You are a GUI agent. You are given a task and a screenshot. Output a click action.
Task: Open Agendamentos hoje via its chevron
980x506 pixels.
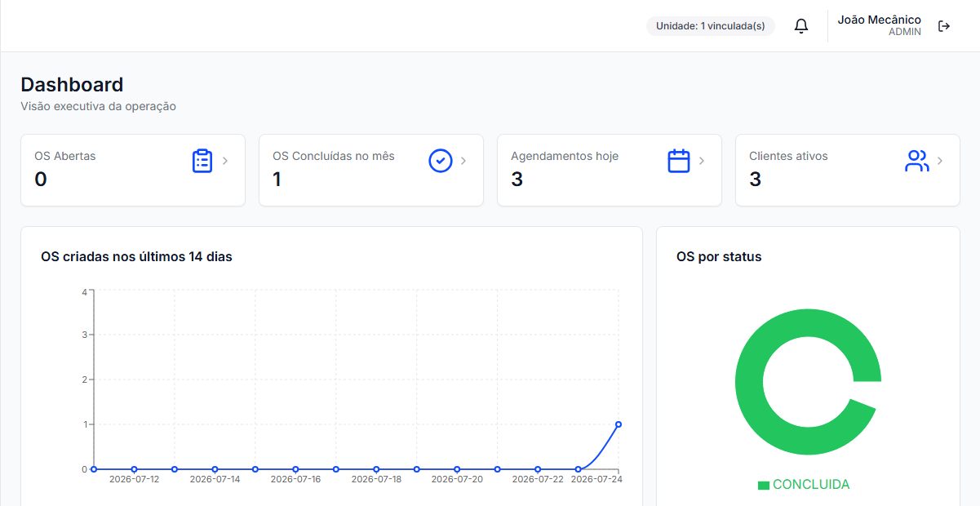pyautogui.click(x=702, y=161)
